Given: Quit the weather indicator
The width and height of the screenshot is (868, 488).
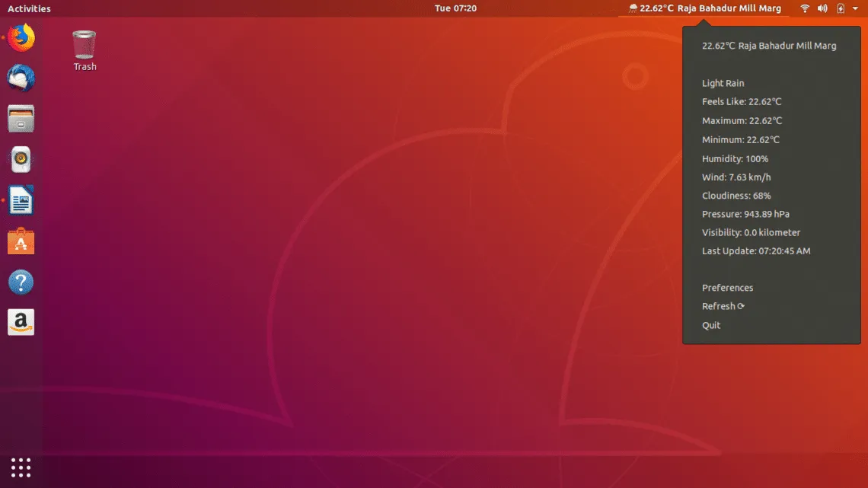Looking at the screenshot, I should (x=711, y=325).
